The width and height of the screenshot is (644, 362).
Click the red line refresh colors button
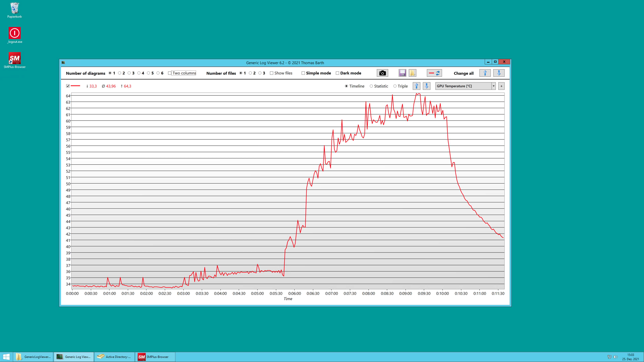click(x=434, y=73)
